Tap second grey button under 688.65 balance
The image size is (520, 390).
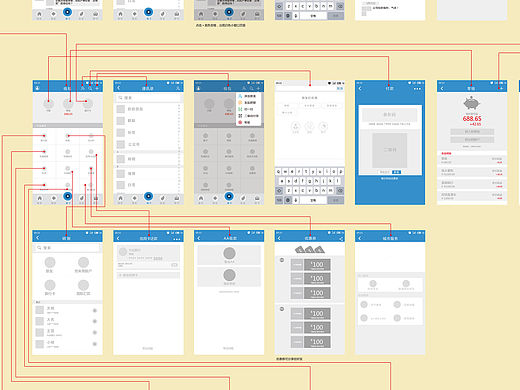tap(472, 140)
